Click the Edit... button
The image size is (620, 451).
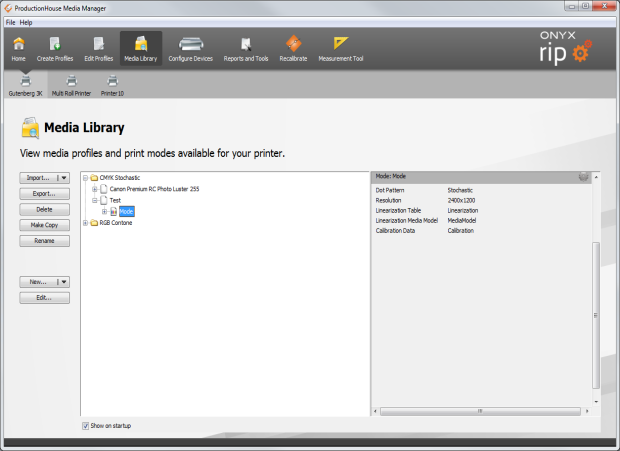click(45, 298)
